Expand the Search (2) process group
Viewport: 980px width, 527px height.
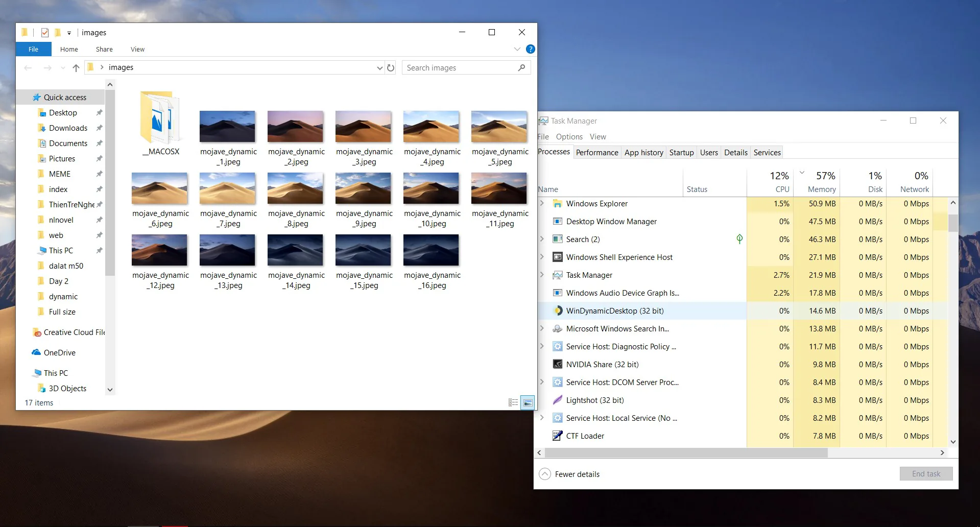click(x=542, y=239)
